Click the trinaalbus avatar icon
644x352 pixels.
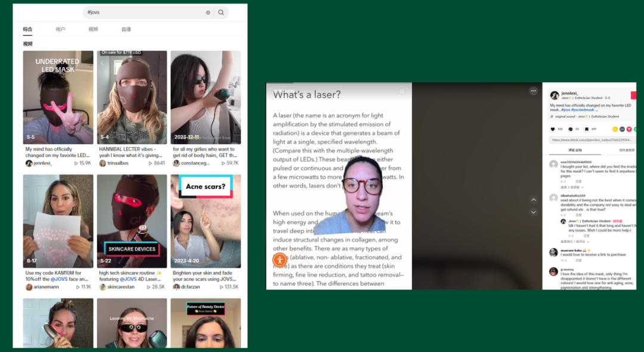103,163
